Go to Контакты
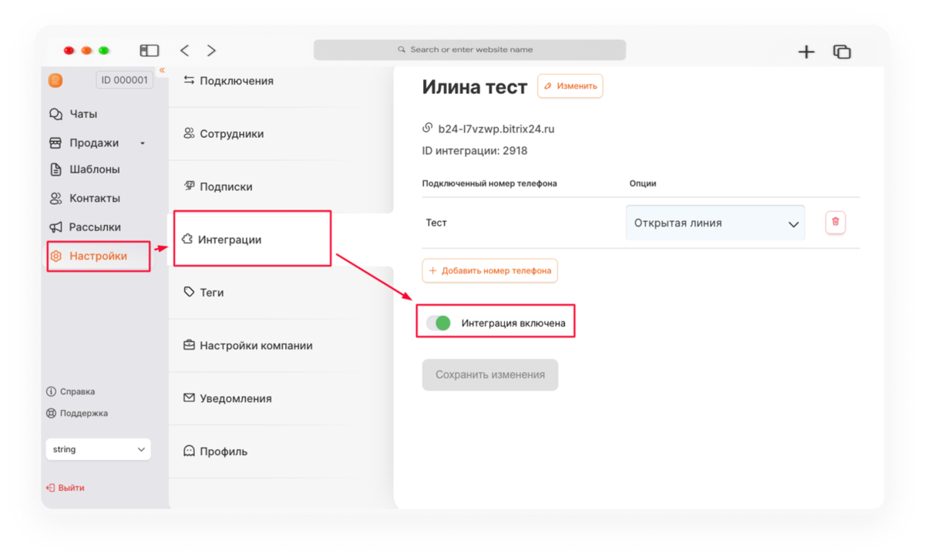925x560 pixels. click(94, 198)
